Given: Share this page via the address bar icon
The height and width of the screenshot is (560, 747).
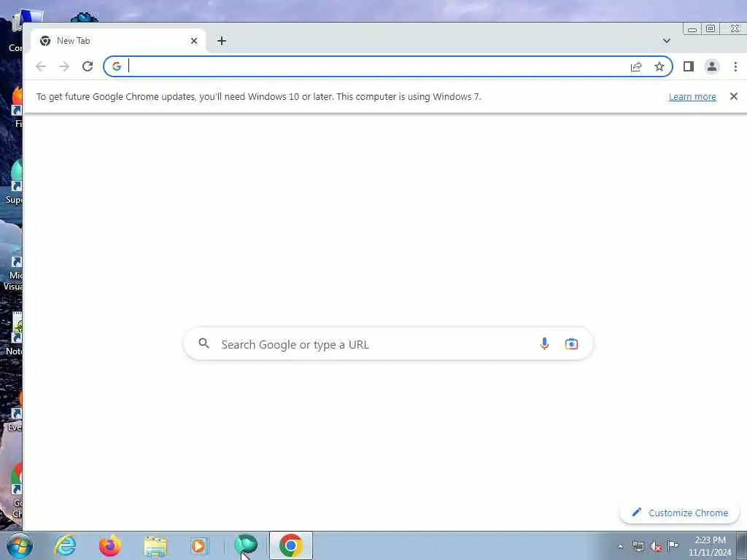Looking at the screenshot, I should [636, 66].
